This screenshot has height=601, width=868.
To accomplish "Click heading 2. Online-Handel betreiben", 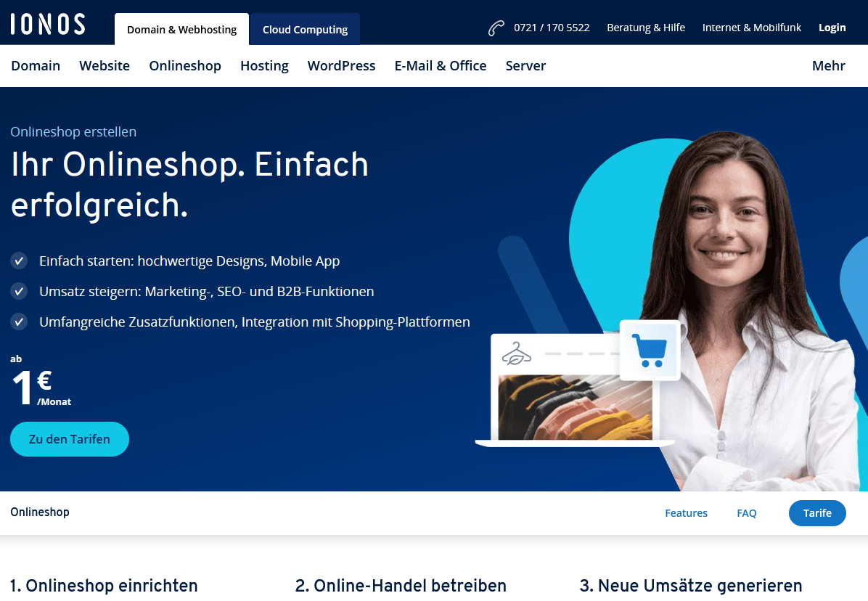I will (x=401, y=586).
